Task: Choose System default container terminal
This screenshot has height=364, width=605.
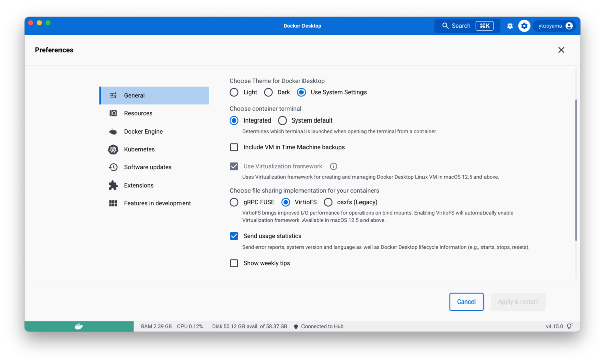Action: [282, 120]
